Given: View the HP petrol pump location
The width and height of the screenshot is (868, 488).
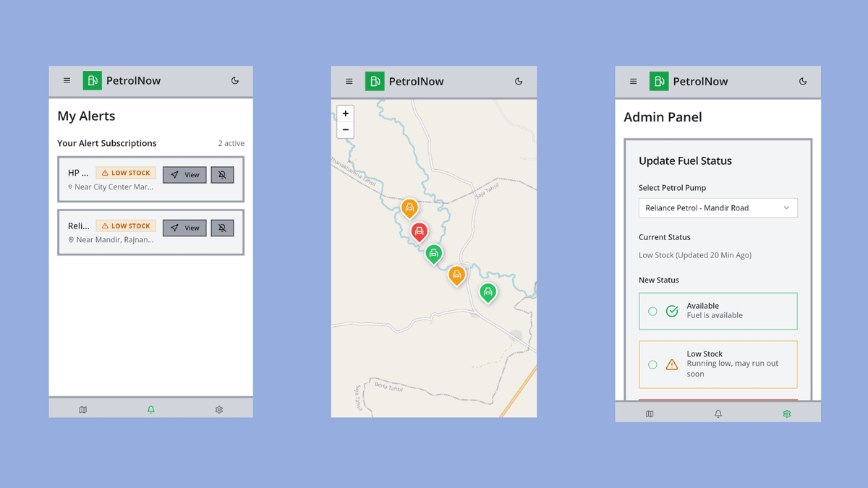Looking at the screenshot, I should (184, 174).
